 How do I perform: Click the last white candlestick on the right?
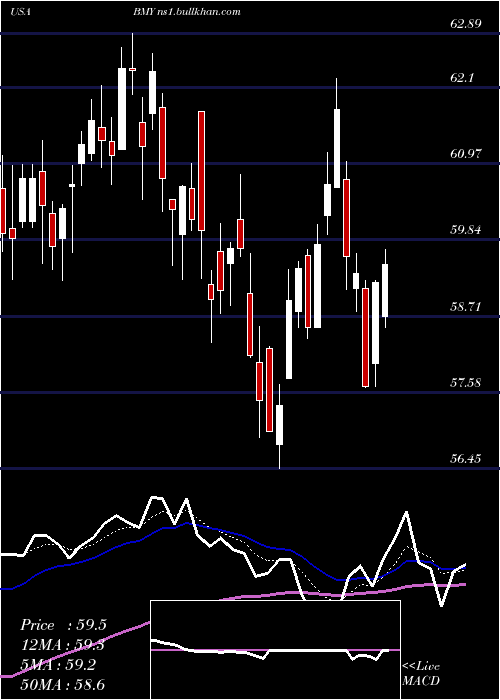click(x=385, y=289)
